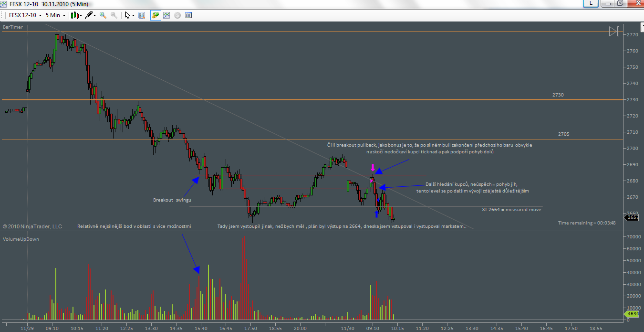Select the drawing tools pen icon

(89, 15)
